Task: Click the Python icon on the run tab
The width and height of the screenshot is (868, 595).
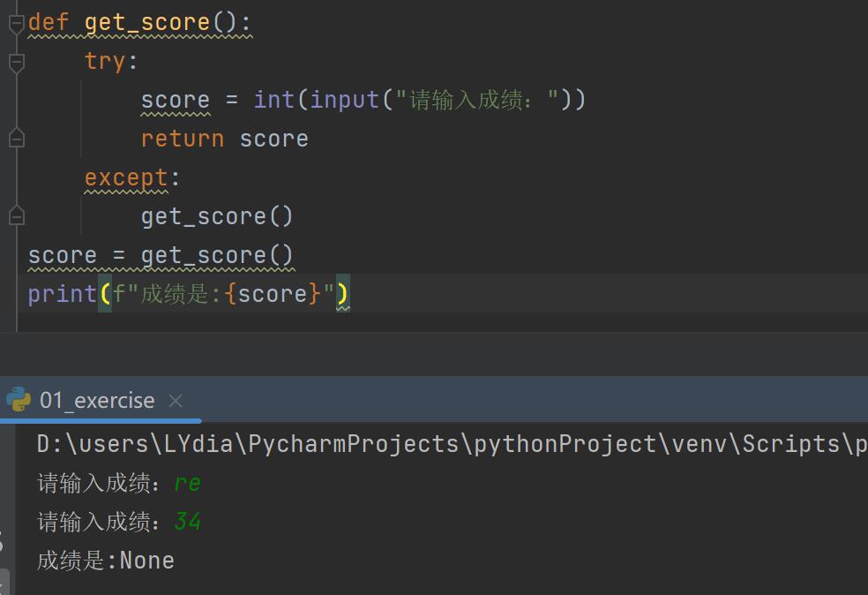Action: click(18, 400)
